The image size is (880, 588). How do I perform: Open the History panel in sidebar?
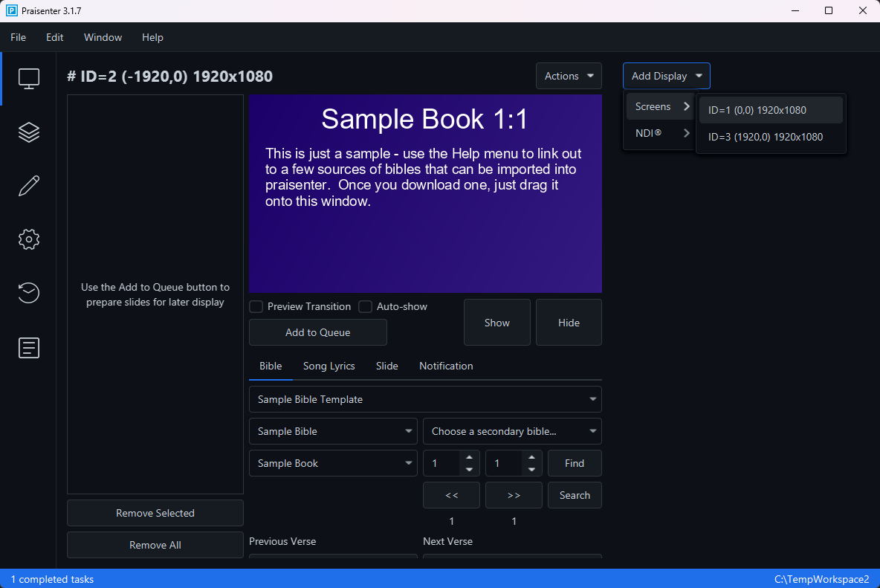(x=28, y=293)
